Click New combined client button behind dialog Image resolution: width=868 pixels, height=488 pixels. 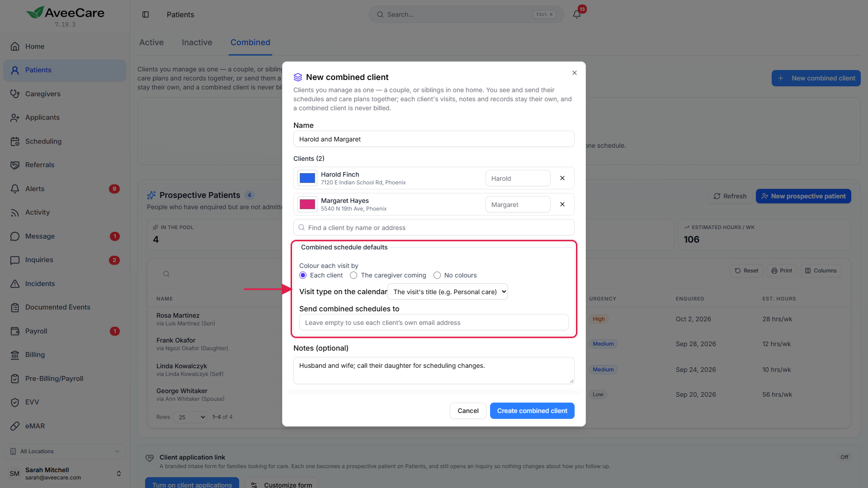tap(816, 78)
